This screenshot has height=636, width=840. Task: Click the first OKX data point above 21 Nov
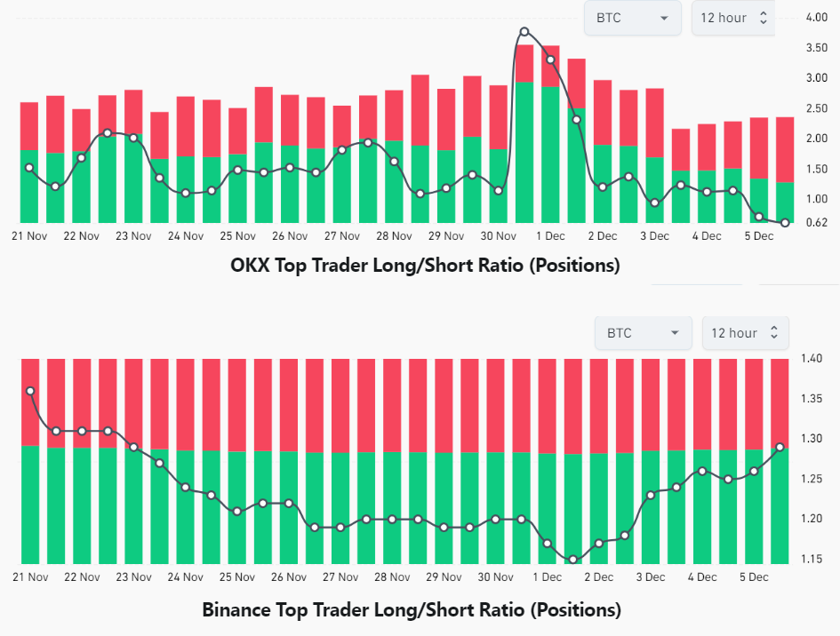point(29,168)
